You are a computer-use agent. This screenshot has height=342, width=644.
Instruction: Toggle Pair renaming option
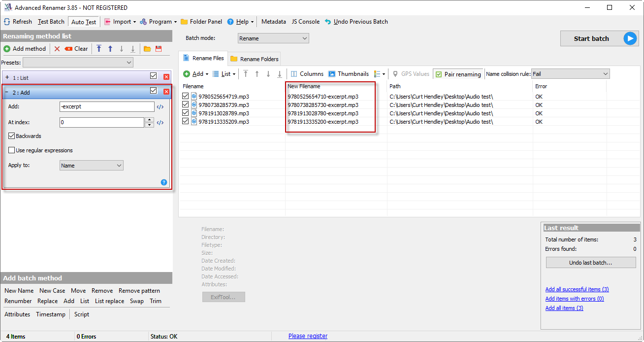(x=458, y=74)
